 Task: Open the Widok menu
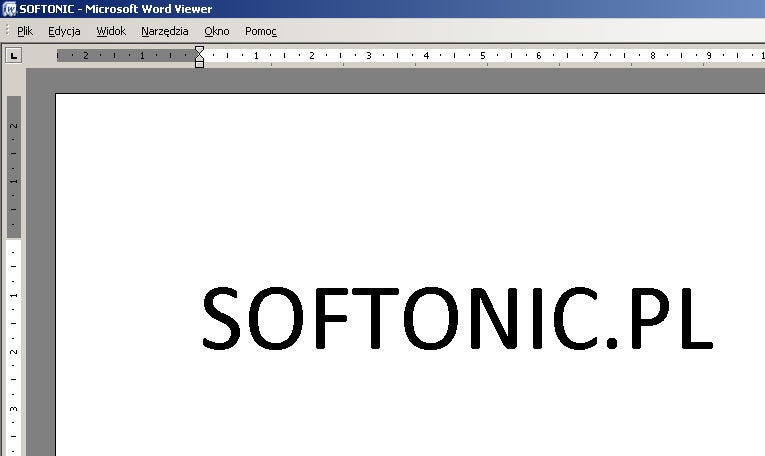click(x=111, y=31)
